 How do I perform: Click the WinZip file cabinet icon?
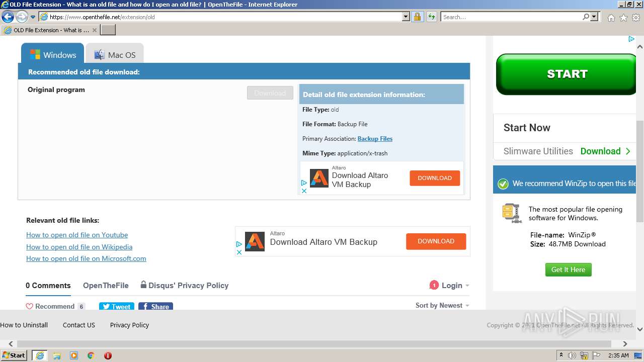tap(511, 213)
